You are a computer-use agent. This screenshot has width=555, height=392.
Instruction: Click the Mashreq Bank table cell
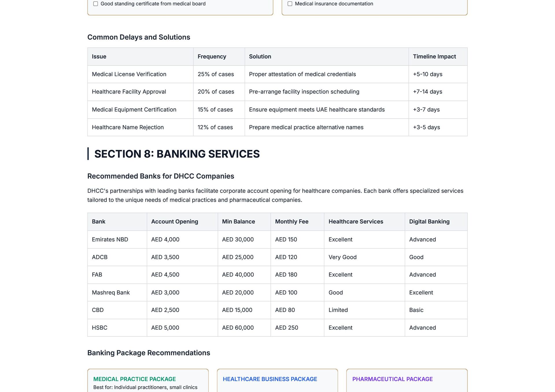point(111,292)
